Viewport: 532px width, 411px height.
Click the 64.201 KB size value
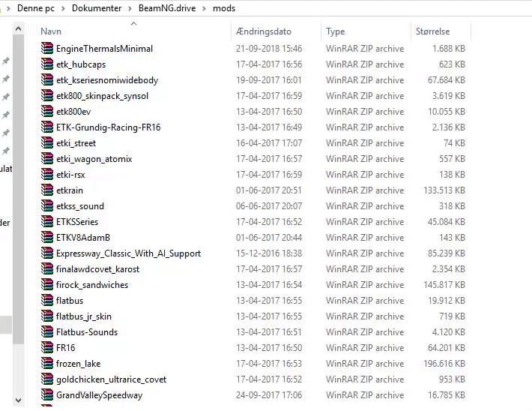(x=446, y=348)
